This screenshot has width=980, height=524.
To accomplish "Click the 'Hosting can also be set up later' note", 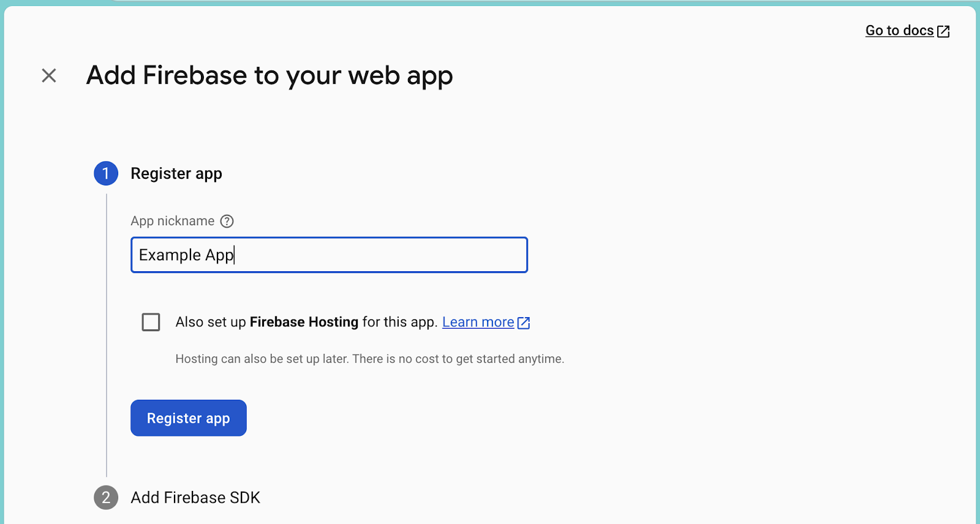I will click(x=370, y=359).
